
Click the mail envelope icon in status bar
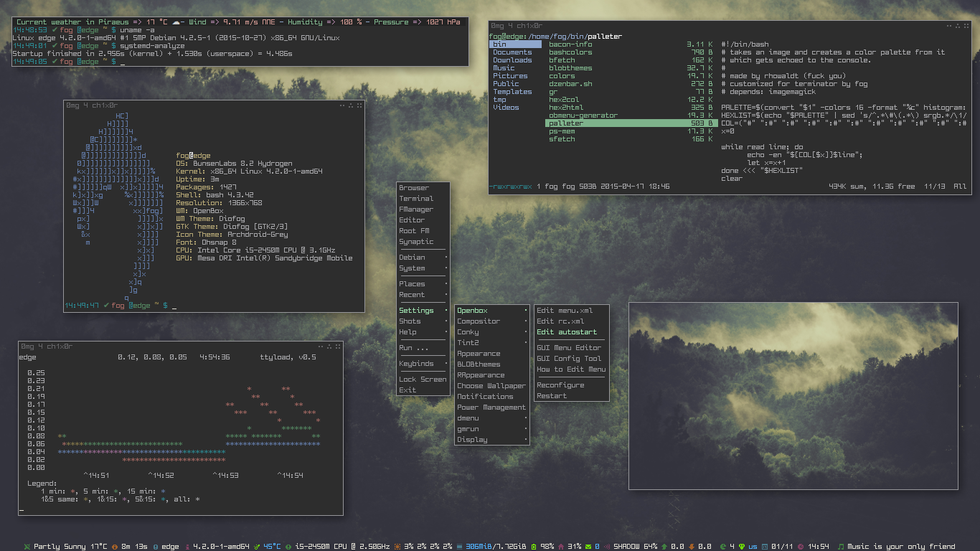pyautogui.click(x=588, y=546)
